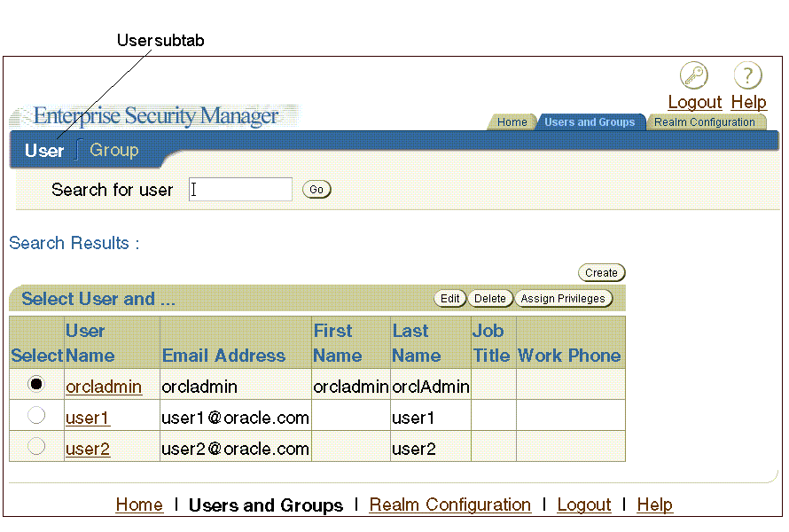Select the user1 radio button
This screenshot has height=532, width=789.
[x=36, y=416]
